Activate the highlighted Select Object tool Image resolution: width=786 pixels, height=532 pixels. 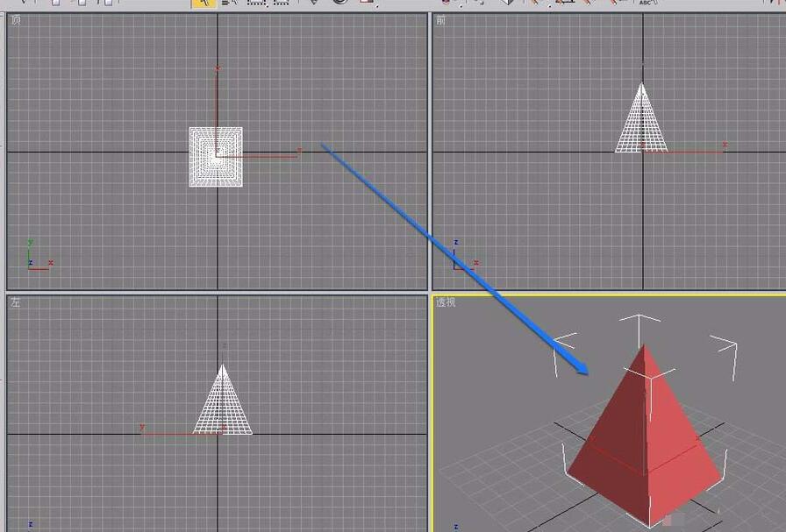(204, 3)
